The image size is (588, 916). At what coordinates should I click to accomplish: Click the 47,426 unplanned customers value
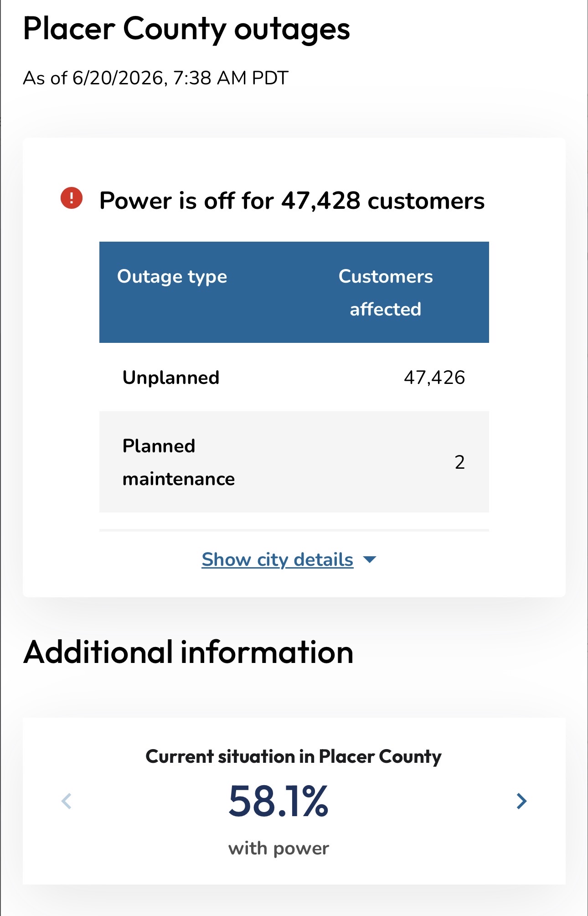[434, 378]
